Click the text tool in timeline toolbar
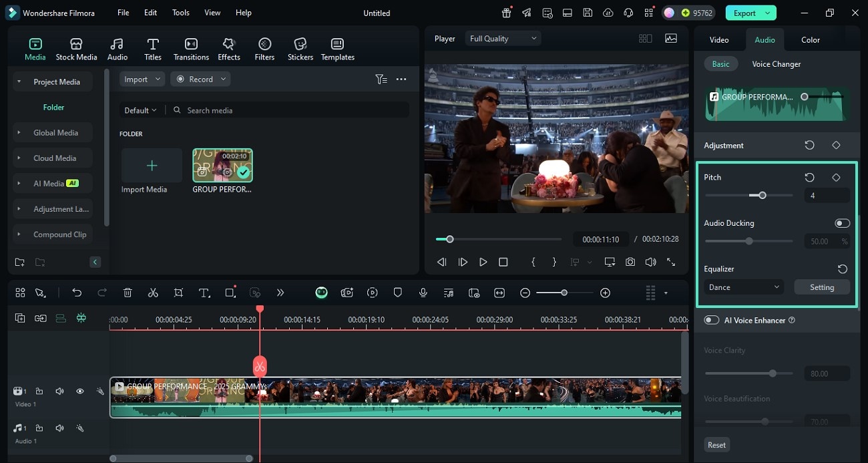Screen dimensions: 868x463 tap(204, 293)
